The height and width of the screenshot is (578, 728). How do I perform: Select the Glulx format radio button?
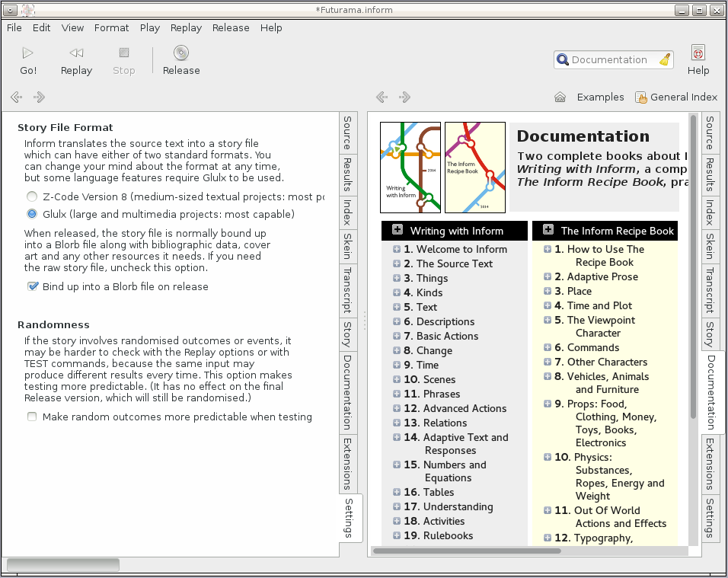[32, 215]
